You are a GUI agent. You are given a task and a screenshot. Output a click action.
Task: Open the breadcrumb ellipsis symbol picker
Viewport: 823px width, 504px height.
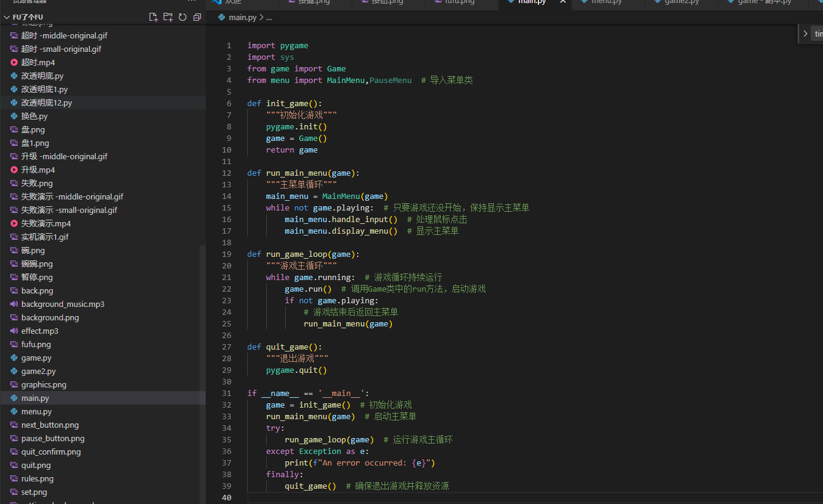click(269, 17)
